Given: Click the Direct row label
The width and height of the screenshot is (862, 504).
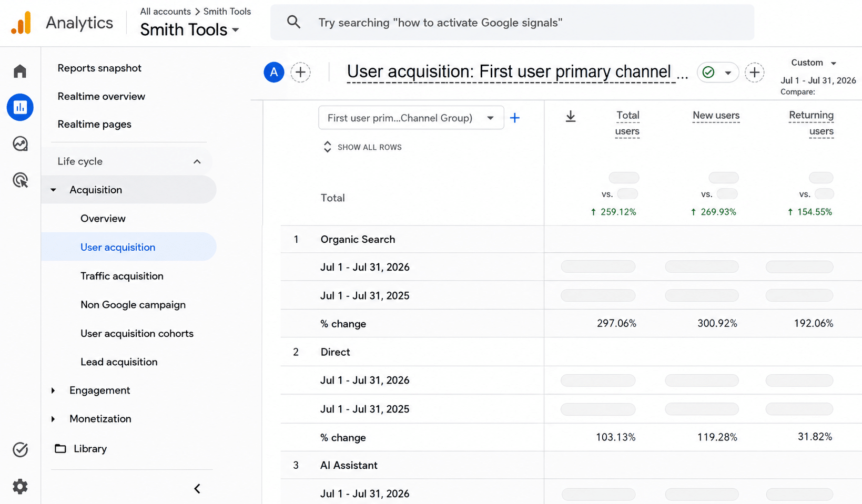Looking at the screenshot, I should click(335, 352).
